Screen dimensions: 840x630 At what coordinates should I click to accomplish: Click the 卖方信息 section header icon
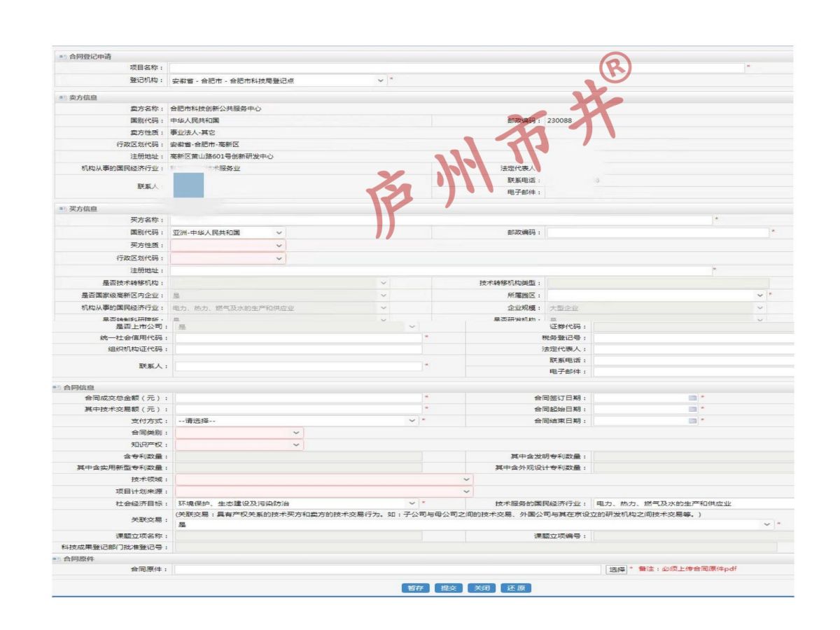[63, 98]
